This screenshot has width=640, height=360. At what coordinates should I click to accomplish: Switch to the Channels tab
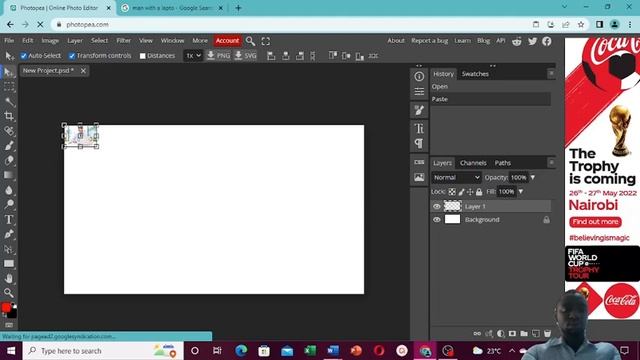click(473, 163)
